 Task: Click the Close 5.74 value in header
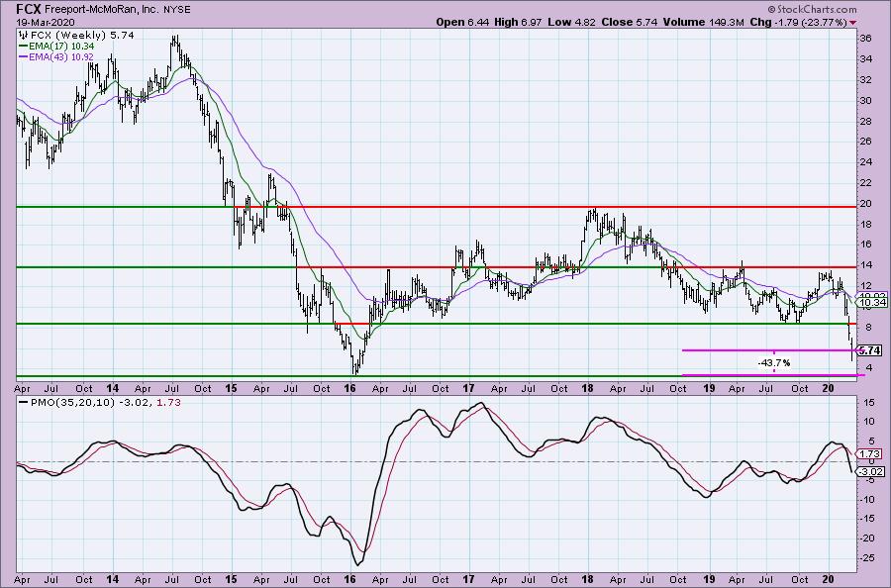pos(631,22)
